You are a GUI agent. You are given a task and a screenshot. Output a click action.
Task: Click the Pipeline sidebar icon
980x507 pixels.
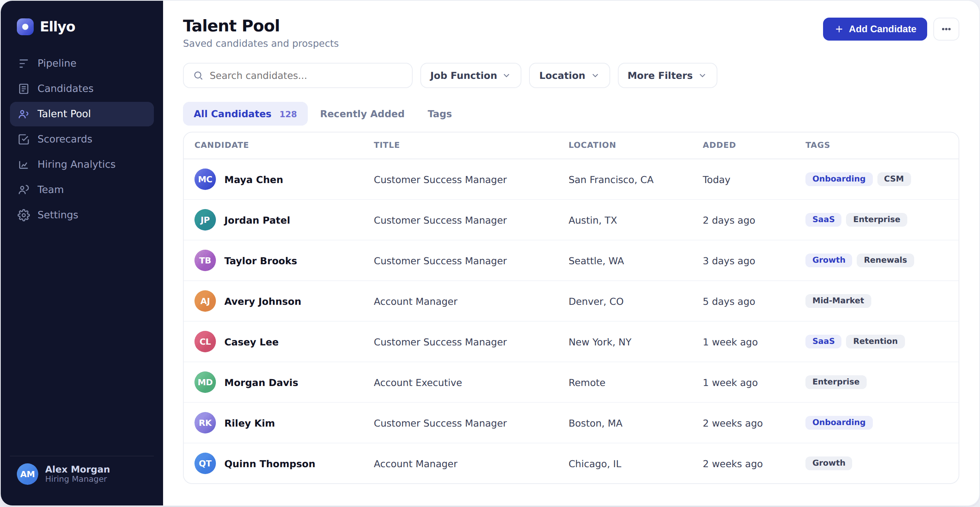point(24,63)
